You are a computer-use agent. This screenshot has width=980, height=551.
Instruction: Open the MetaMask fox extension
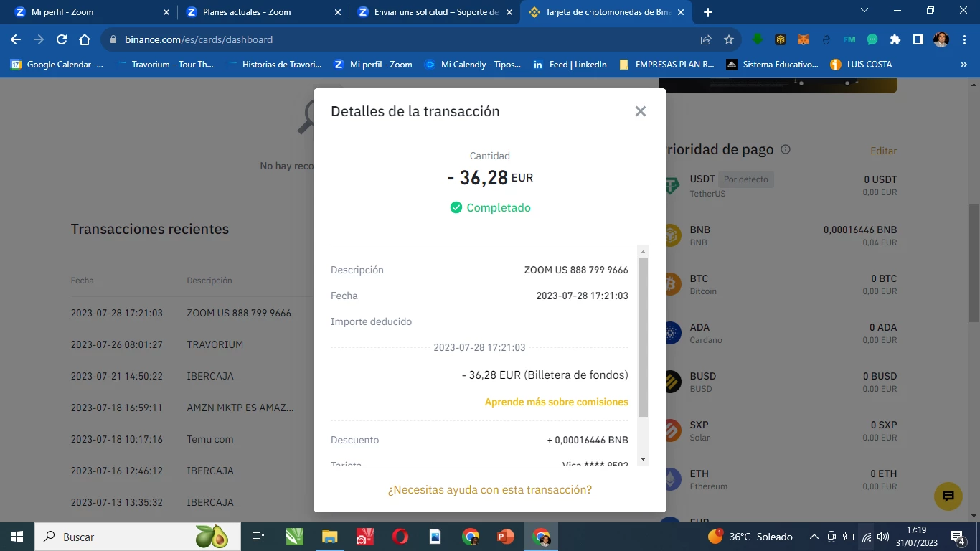804,39
